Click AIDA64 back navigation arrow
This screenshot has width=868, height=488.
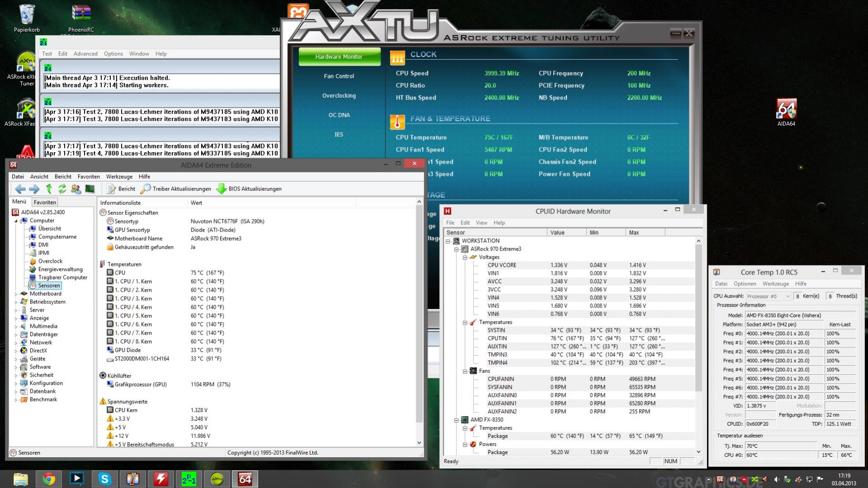(20, 189)
